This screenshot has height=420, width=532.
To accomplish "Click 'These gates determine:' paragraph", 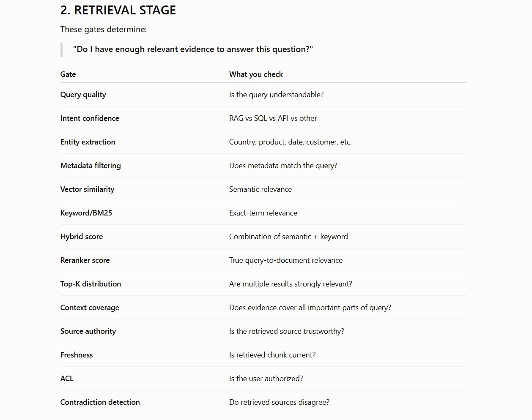I will pyautogui.click(x=104, y=30).
